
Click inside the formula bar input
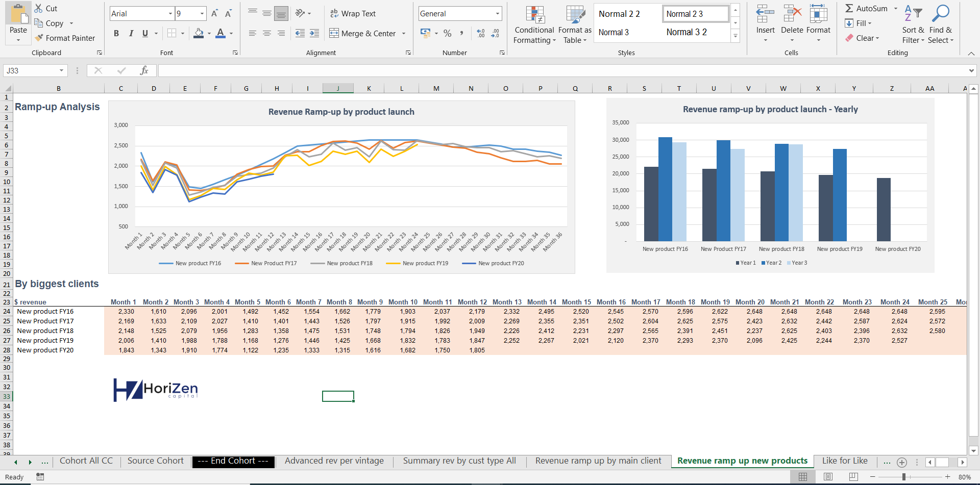(x=562, y=70)
